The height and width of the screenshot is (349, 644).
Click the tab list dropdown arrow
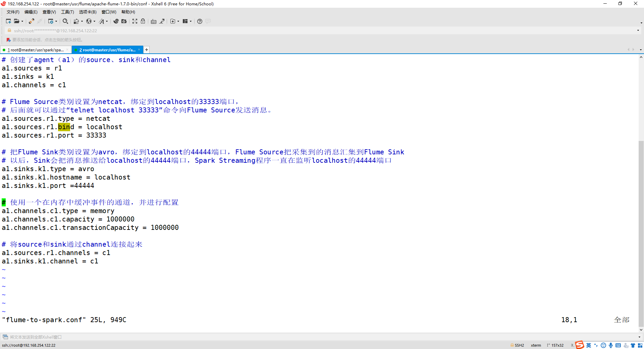point(641,50)
